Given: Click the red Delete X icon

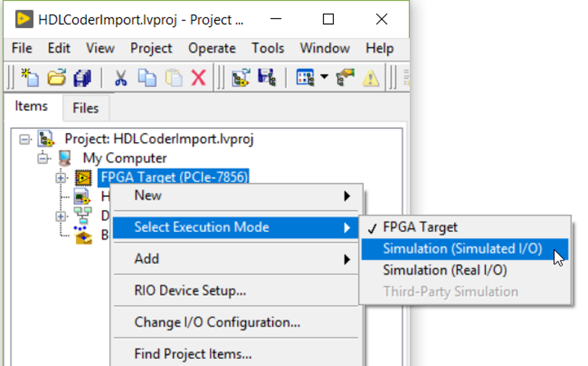Looking at the screenshot, I should click(x=198, y=78).
